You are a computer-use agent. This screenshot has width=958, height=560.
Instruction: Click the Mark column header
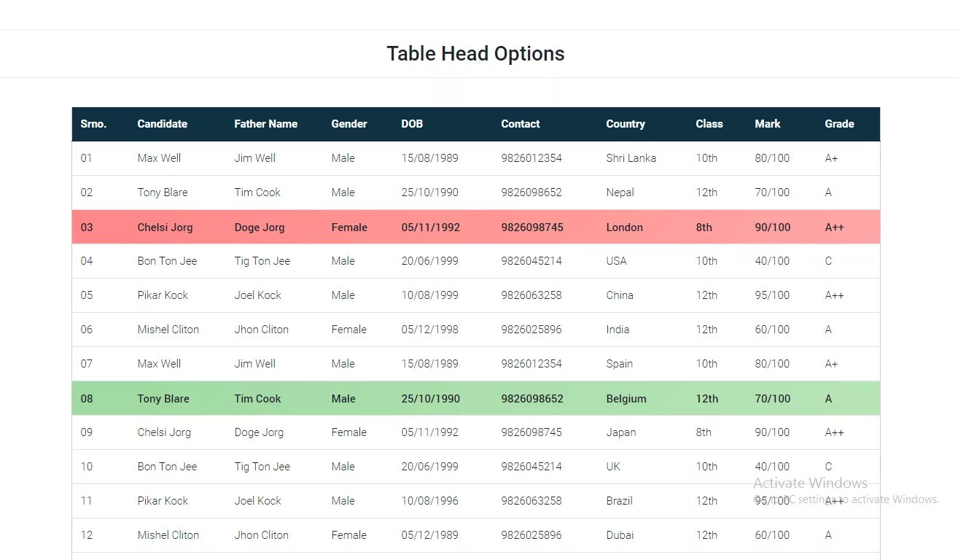coord(768,124)
